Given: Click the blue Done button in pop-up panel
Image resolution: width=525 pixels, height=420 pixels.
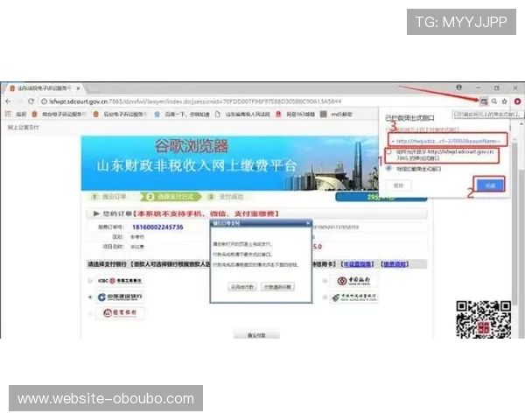Looking at the screenshot, I should coord(490,185).
